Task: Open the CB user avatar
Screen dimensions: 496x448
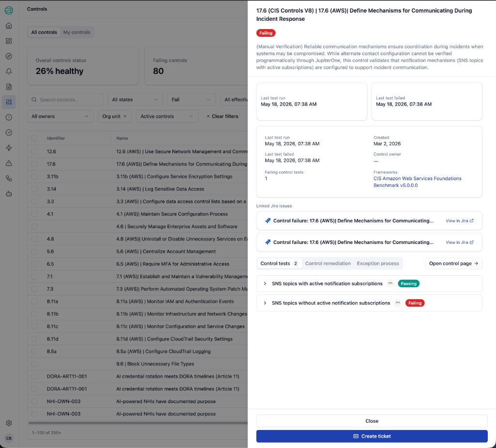Action: (9, 438)
